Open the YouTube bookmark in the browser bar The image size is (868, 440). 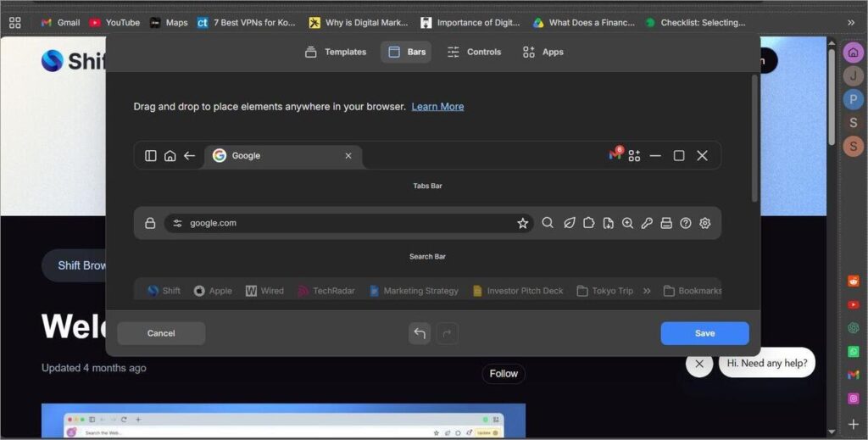click(114, 23)
